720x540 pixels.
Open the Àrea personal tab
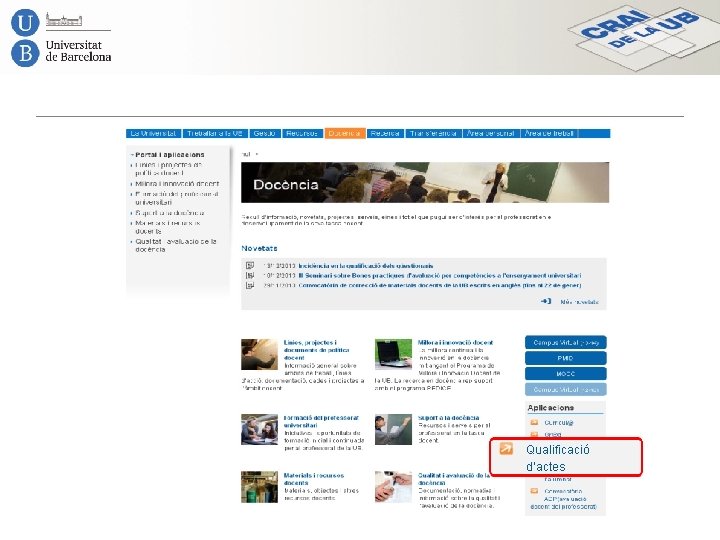point(491,133)
